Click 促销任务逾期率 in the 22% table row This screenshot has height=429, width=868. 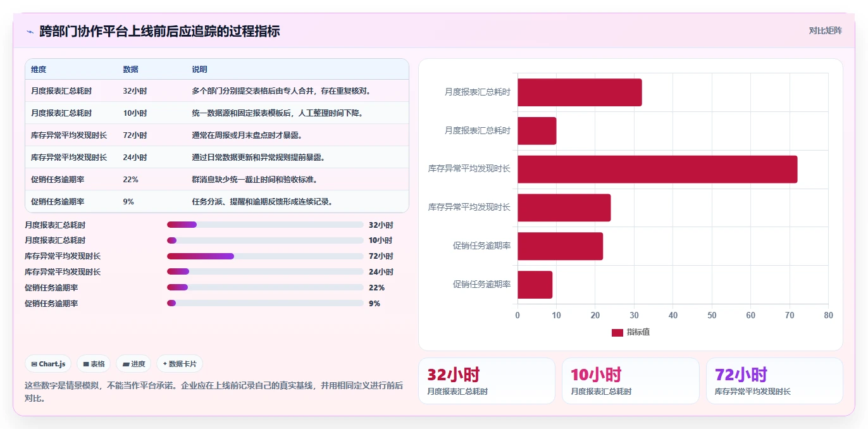click(x=58, y=180)
